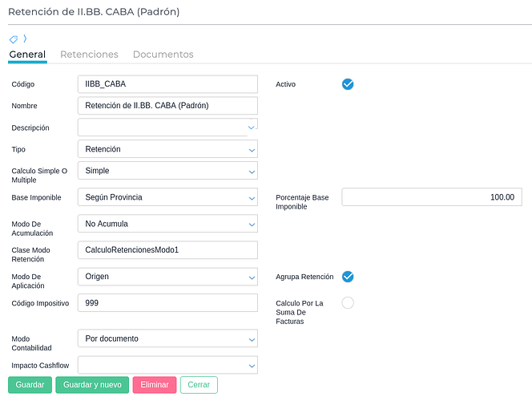Open the Modo De Acumulación dropdown
Image resolution: width=532 pixels, height=401 pixels.
(x=167, y=224)
